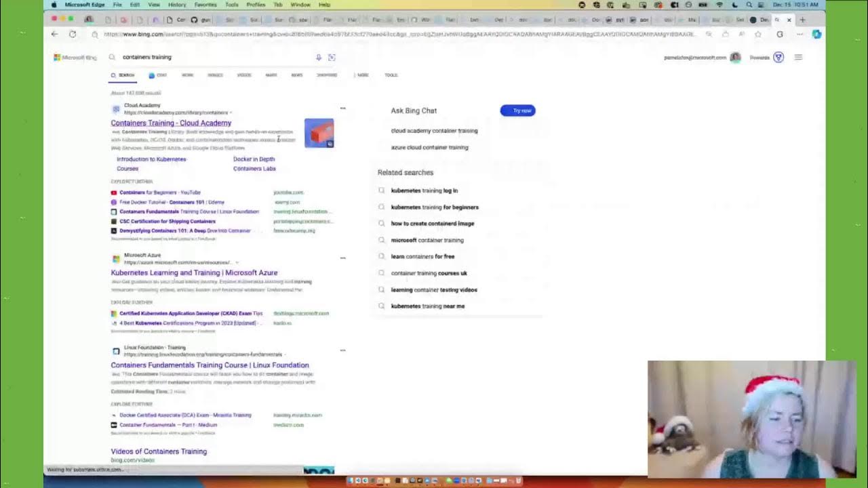This screenshot has height=488, width=868.
Task: Open the Profiles menu in menu bar
Action: pyautogui.click(x=256, y=5)
